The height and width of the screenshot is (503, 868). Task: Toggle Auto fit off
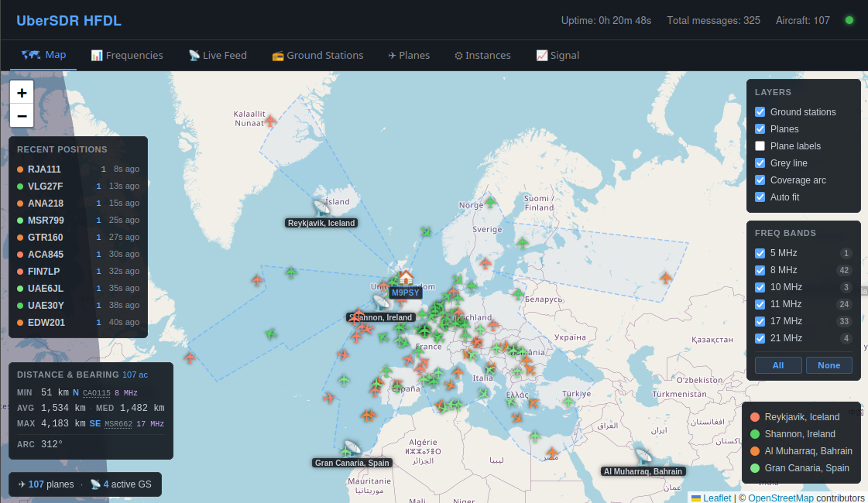pos(760,197)
